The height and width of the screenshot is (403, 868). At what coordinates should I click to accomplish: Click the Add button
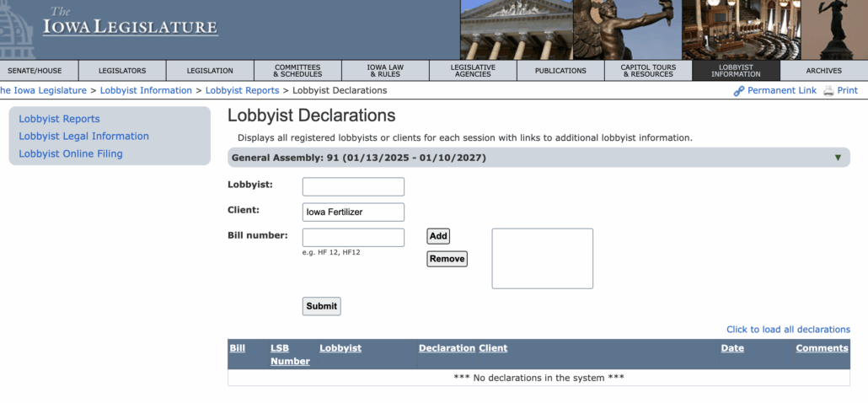point(438,236)
